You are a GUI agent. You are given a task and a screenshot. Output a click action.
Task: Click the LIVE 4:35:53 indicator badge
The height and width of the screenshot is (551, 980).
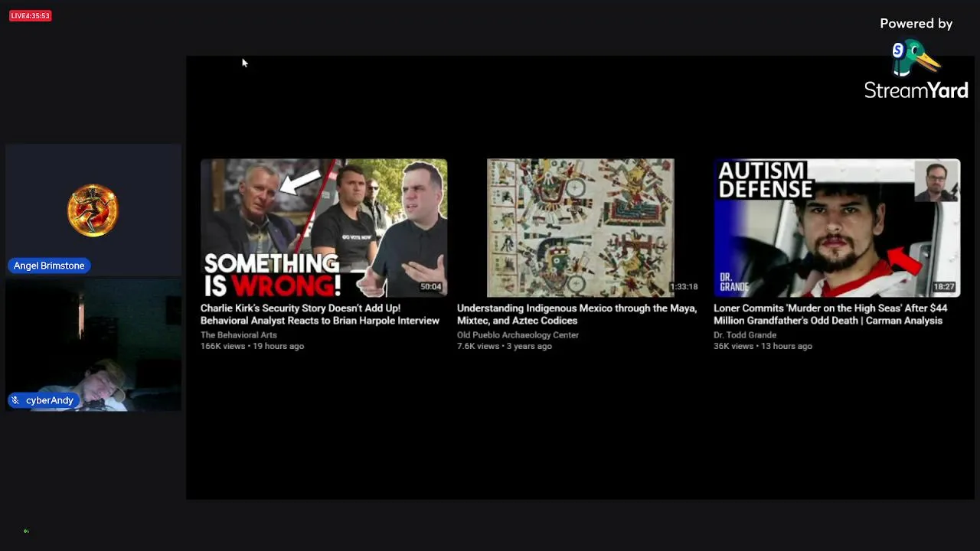coord(31,15)
